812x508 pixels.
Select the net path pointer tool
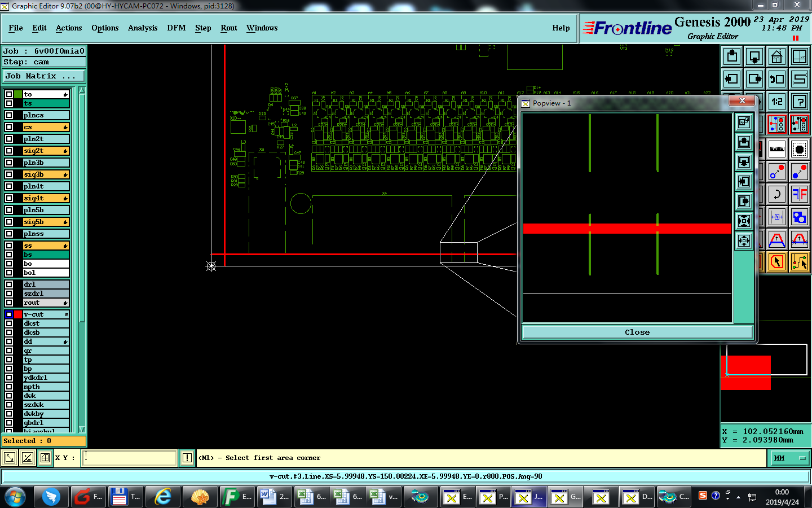[x=800, y=262]
